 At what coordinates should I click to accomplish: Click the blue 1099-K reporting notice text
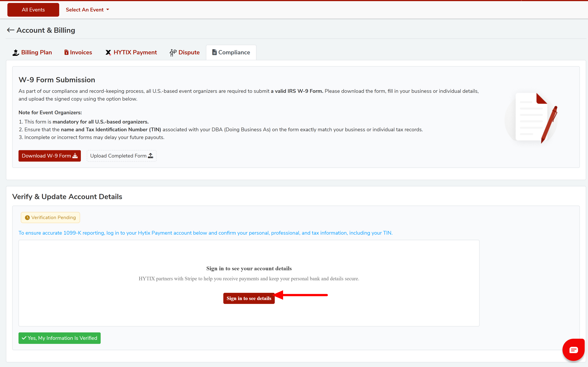click(205, 233)
